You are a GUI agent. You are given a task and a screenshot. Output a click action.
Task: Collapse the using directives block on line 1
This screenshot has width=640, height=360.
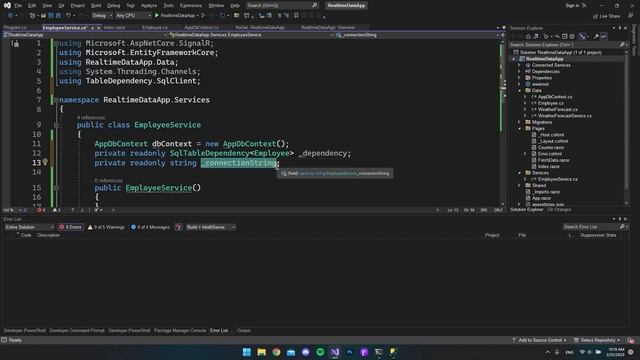coord(56,43)
